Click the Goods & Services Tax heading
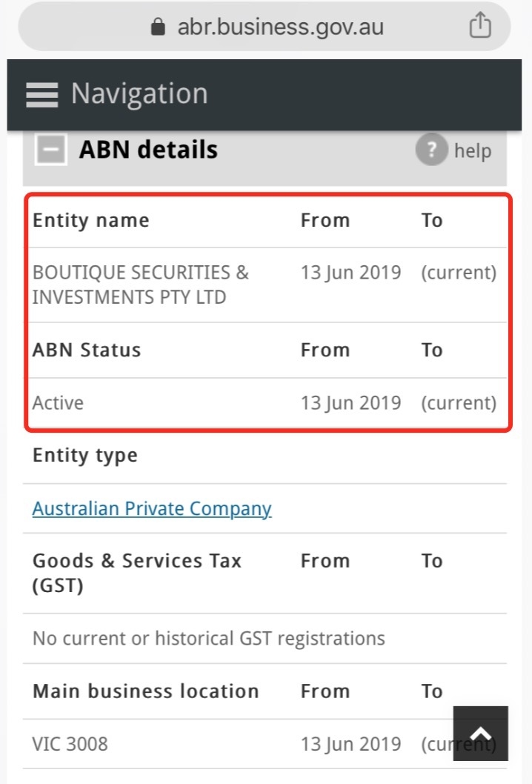The width and height of the screenshot is (532, 784). tap(137, 573)
